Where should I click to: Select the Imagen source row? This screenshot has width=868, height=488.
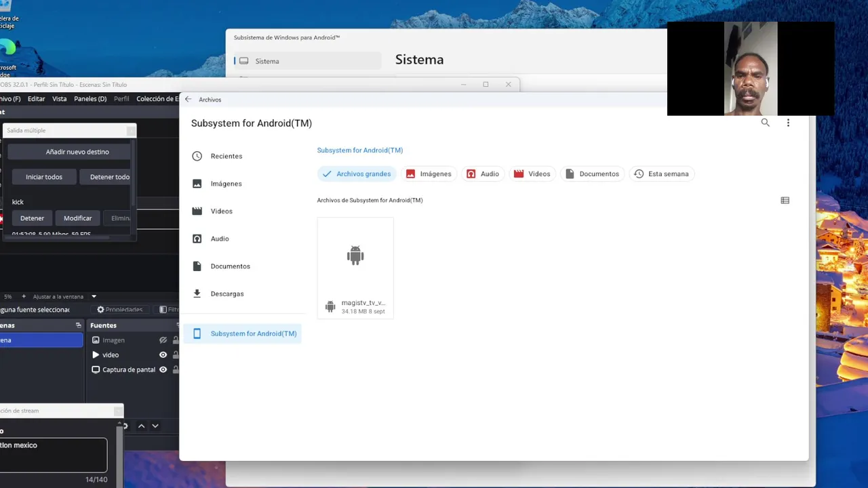[133, 340]
